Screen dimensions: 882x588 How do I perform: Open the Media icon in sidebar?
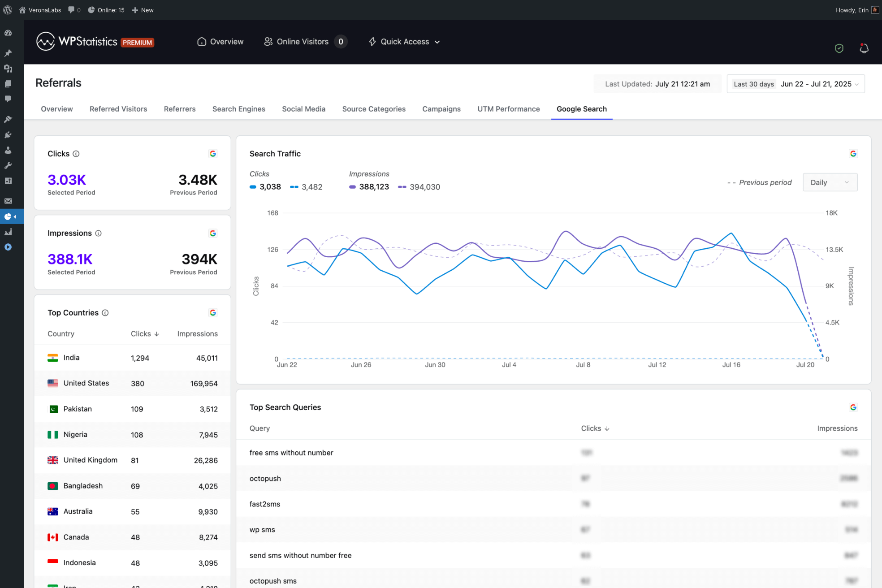[x=8, y=69]
